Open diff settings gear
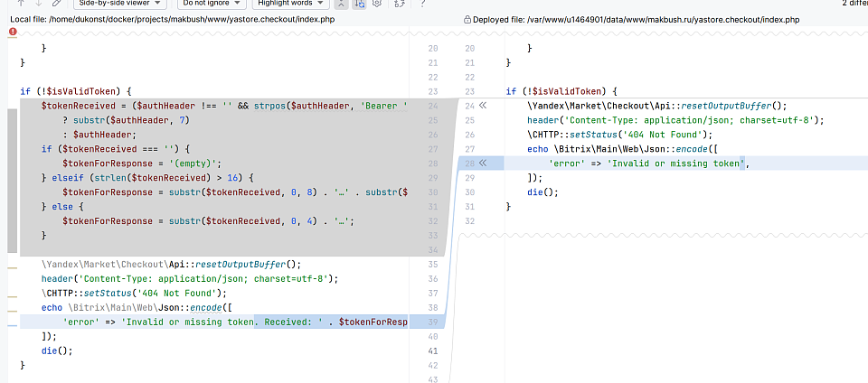The width and height of the screenshot is (868, 383). click(x=378, y=4)
